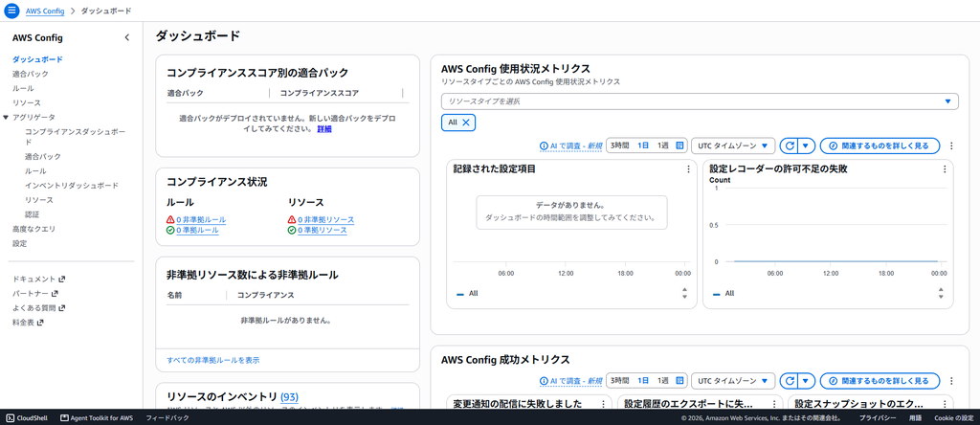Select 1日 range in success metrics
The image size is (980, 425).
(x=643, y=381)
